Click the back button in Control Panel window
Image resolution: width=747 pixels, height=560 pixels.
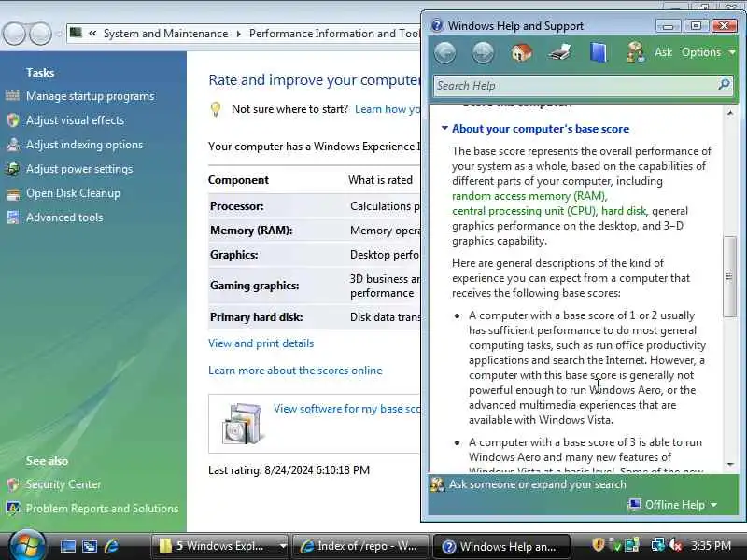[13, 34]
